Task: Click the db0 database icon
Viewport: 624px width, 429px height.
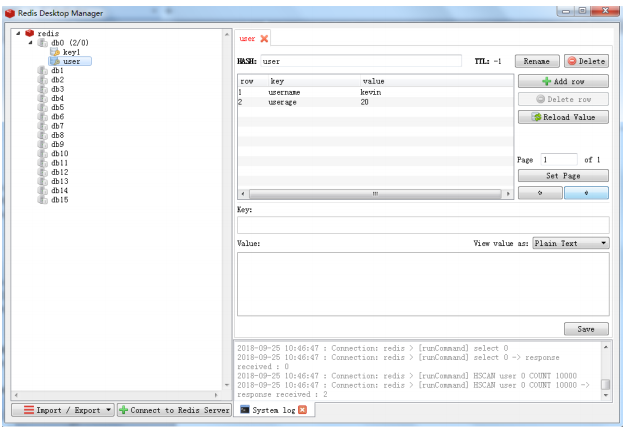Action: 43,43
